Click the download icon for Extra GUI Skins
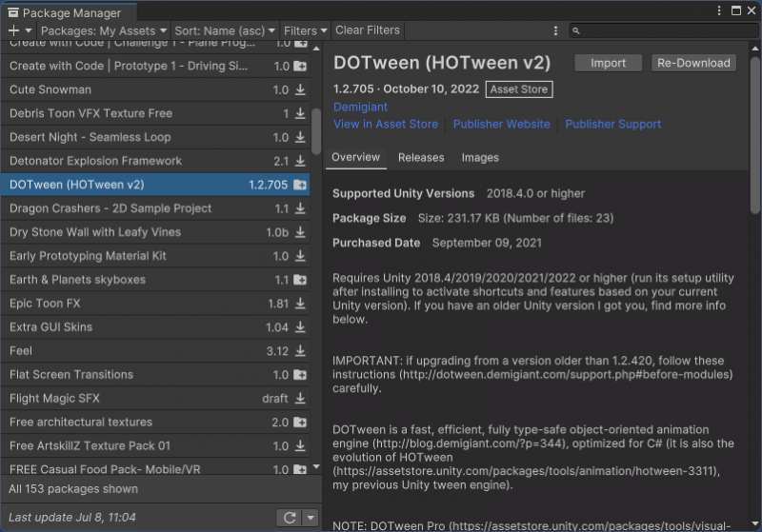The height and width of the screenshot is (532, 762). [x=300, y=327]
